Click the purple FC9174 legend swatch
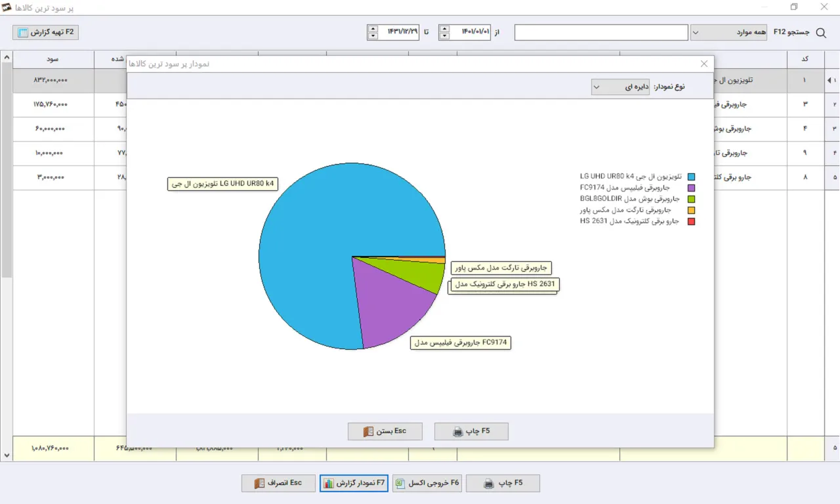 click(x=691, y=188)
